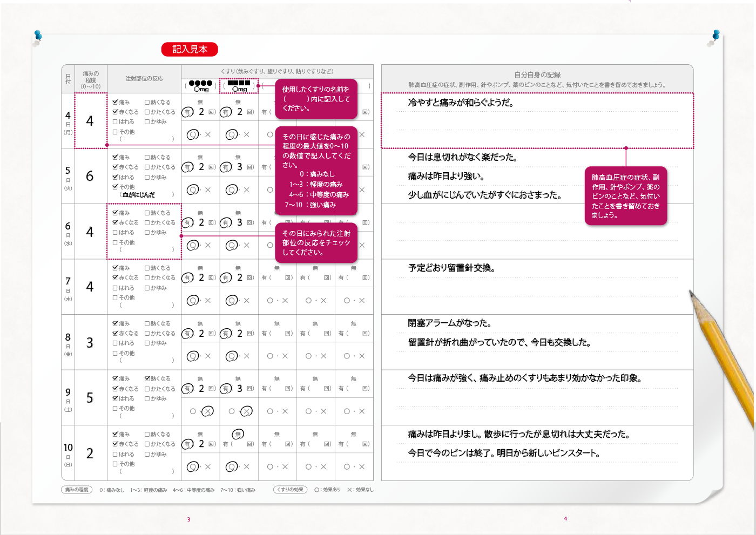Click page number 3 at the bottom

coord(188,519)
